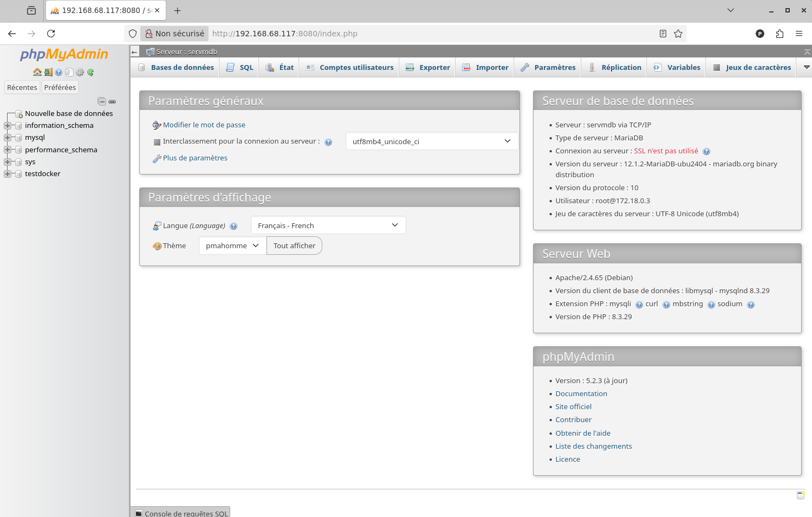Click help icon next to Interclassement label

coord(328,142)
